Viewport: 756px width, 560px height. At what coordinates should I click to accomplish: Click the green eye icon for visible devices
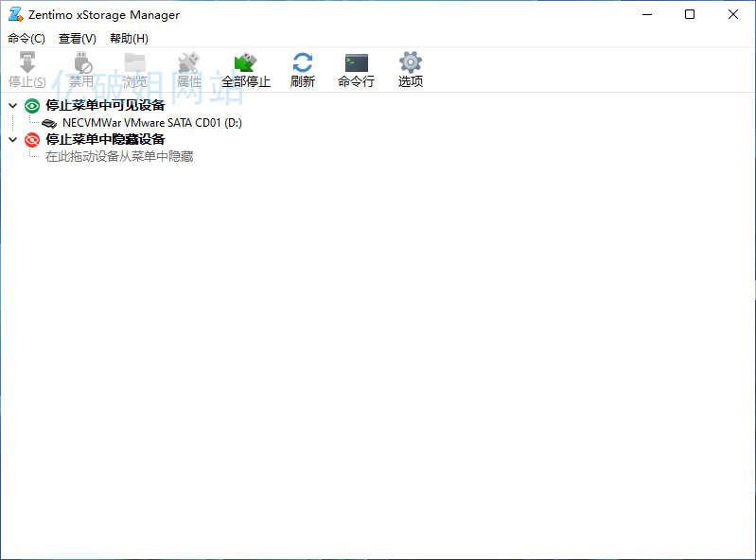(32, 106)
